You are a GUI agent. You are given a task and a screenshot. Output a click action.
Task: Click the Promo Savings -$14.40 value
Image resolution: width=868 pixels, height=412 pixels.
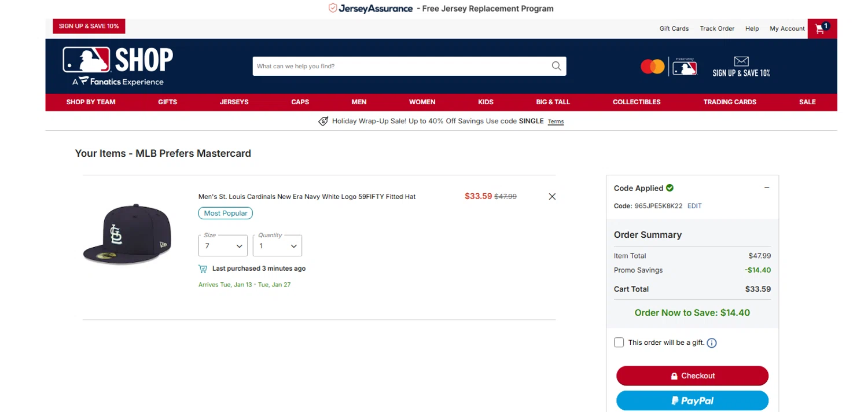pos(757,270)
